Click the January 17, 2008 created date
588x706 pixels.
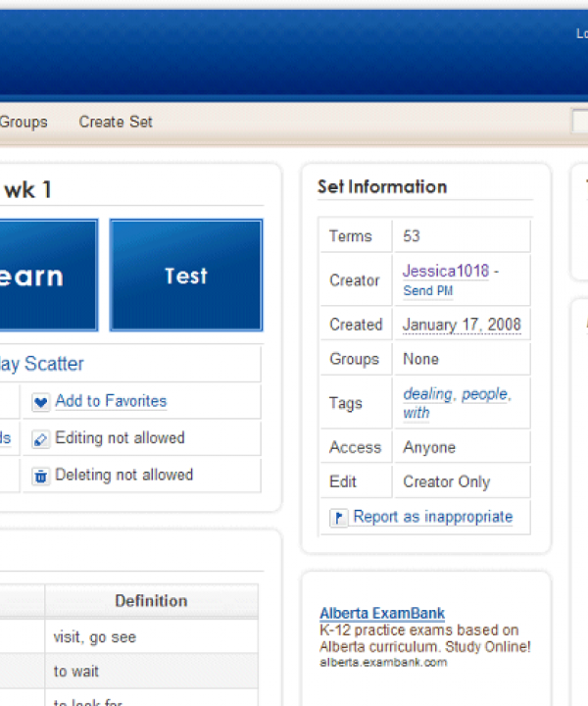[462, 325]
